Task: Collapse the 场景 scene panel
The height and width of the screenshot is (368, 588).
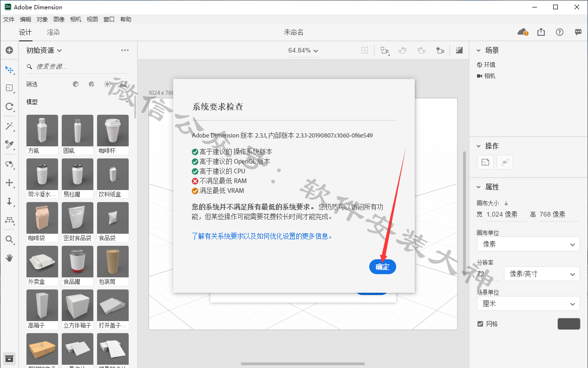Action: click(479, 50)
